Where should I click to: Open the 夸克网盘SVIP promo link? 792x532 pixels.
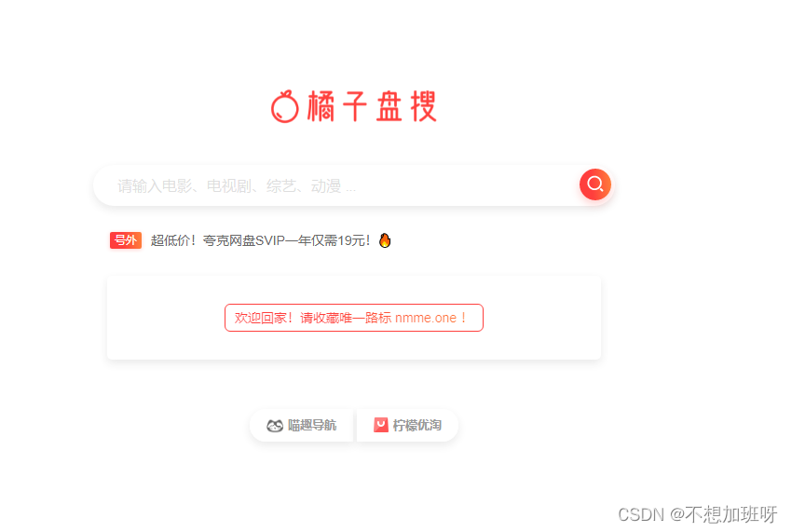pyautogui.click(x=261, y=240)
